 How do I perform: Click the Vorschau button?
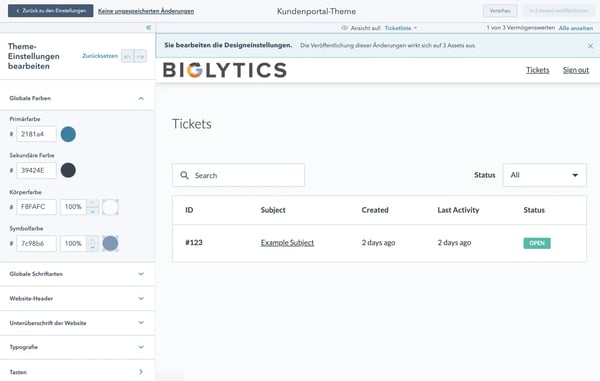click(500, 11)
